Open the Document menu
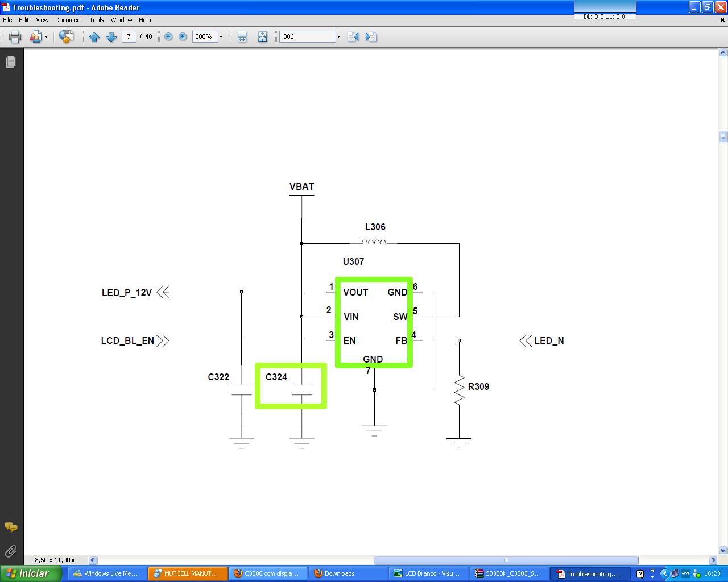The image size is (728, 582). (68, 20)
